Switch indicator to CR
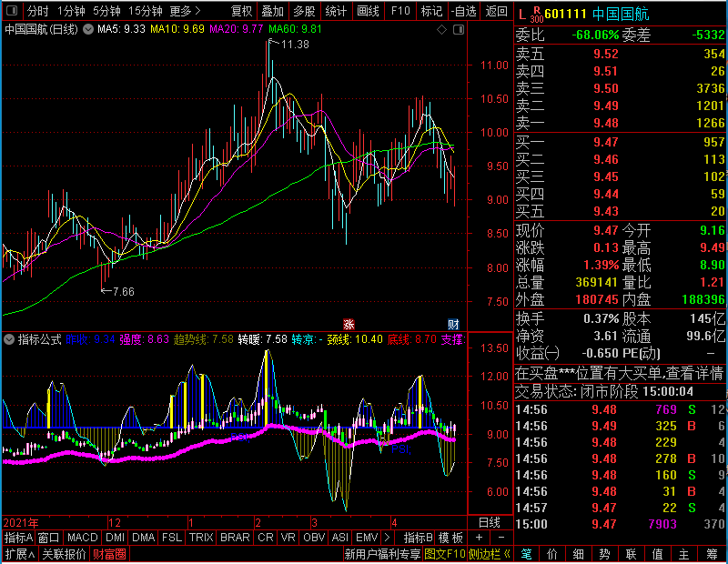Screen dimensions: 728x564 point(265,537)
